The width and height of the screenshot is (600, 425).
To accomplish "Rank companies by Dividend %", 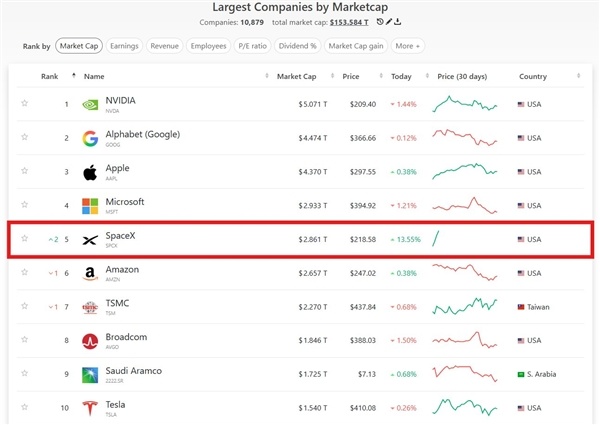I will pos(297,46).
